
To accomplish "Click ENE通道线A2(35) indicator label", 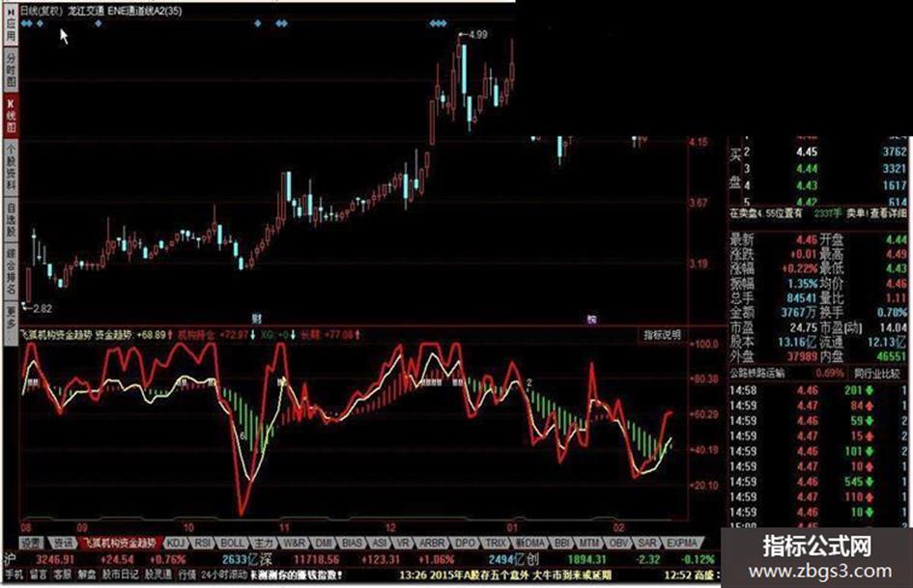I will coord(144,11).
